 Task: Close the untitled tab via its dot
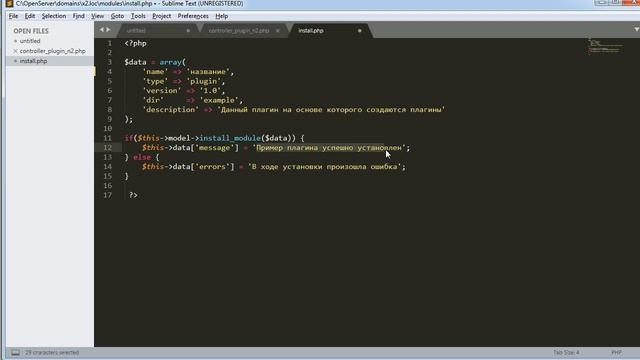[188, 31]
